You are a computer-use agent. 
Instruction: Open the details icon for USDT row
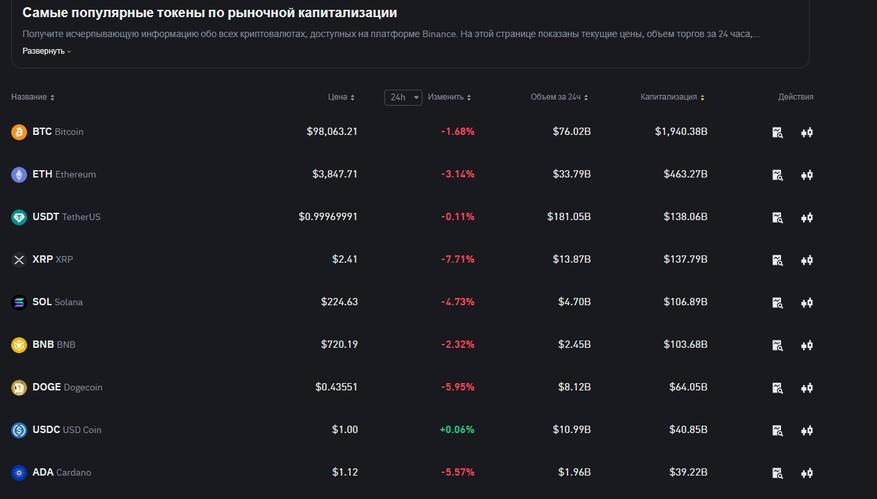click(x=777, y=217)
